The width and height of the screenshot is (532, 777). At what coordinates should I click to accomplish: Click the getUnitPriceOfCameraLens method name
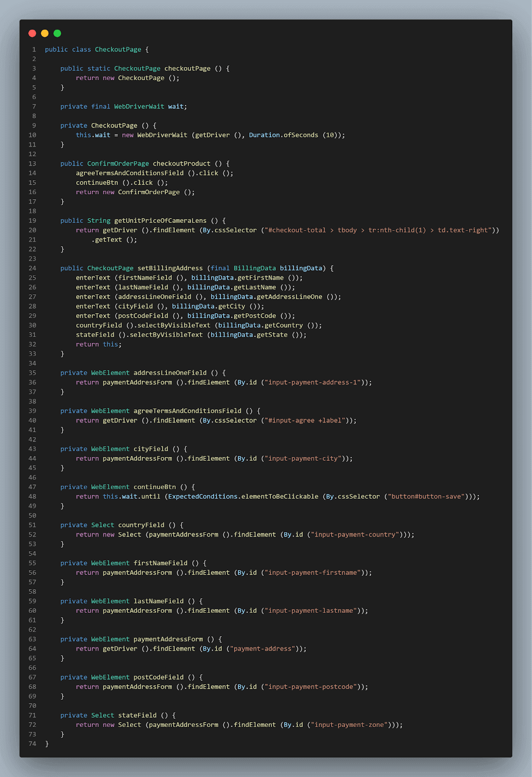(160, 220)
